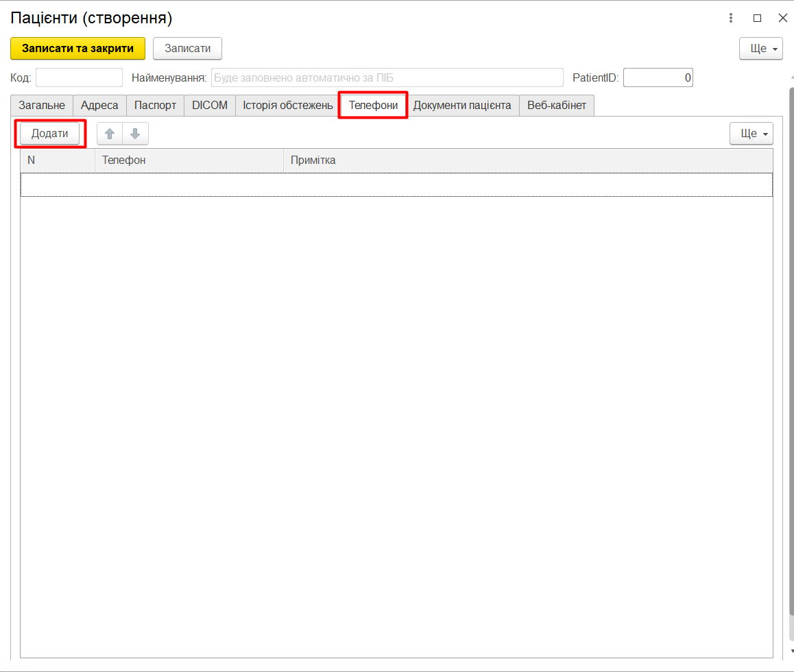
Task: Open the Історія обстежень tab
Action: coord(287,106)
